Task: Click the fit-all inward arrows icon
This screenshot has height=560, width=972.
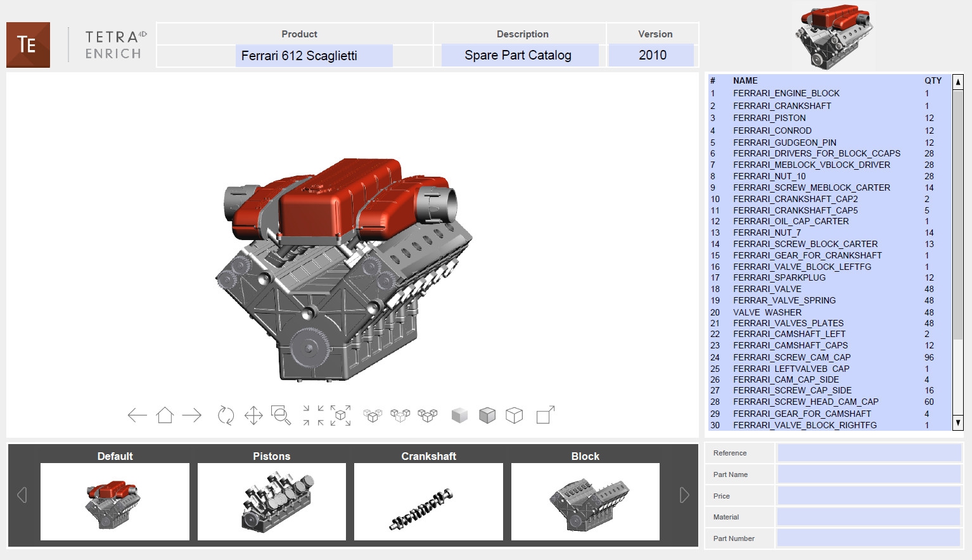Action: pyautogui.click(x=313, y=416)
